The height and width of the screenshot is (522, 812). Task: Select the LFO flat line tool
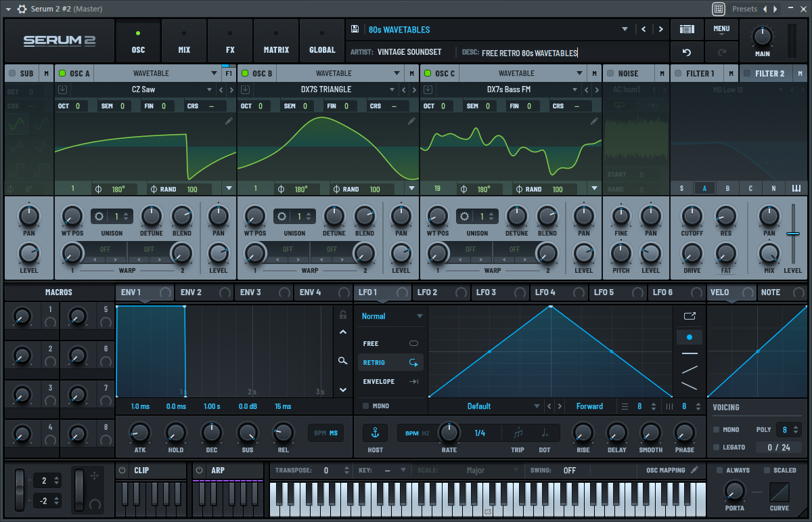click(690, 353)
